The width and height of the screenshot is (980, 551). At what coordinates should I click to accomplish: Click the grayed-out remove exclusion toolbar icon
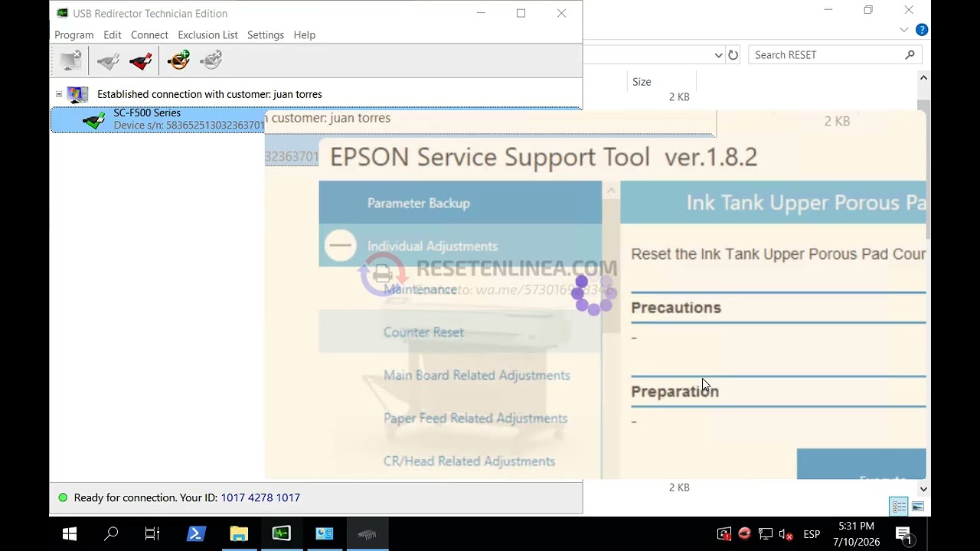[x=211, y=60]
